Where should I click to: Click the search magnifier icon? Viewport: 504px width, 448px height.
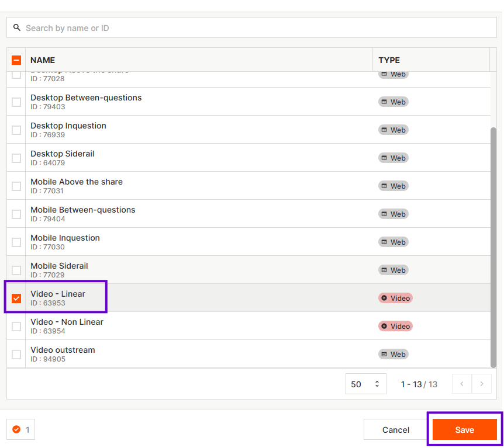17,27
